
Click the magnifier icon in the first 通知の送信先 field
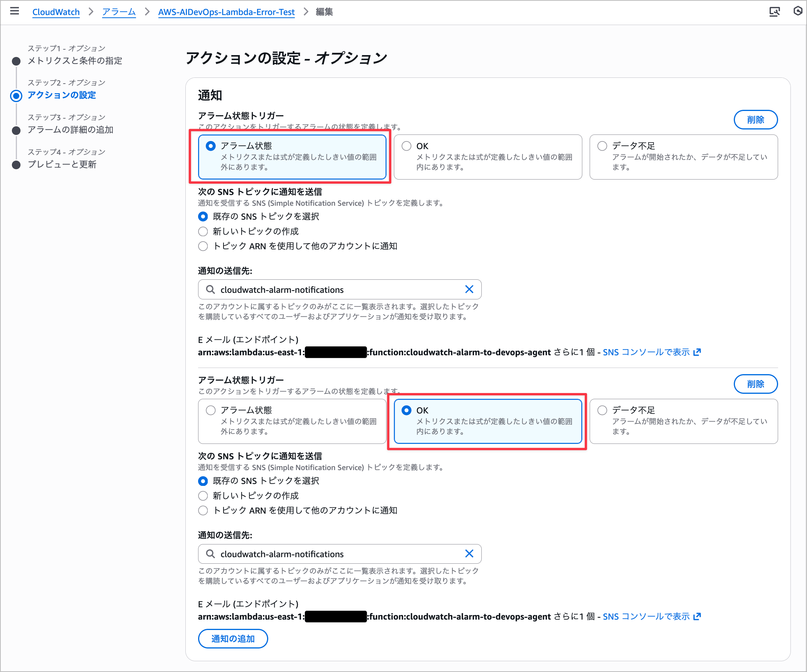tap(210, 289)
